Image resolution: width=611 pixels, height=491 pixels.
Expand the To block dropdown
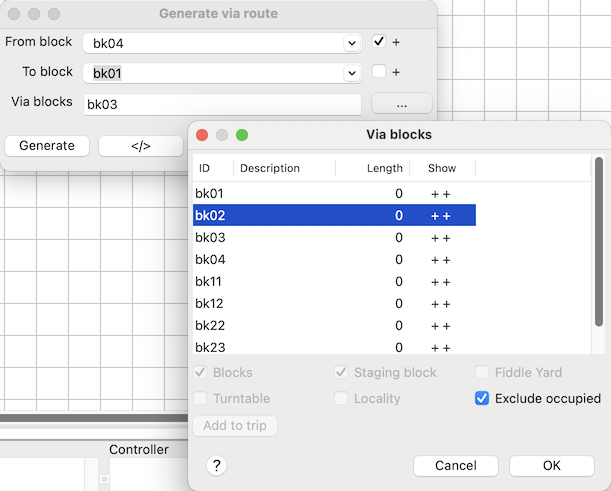coord(351,73)
